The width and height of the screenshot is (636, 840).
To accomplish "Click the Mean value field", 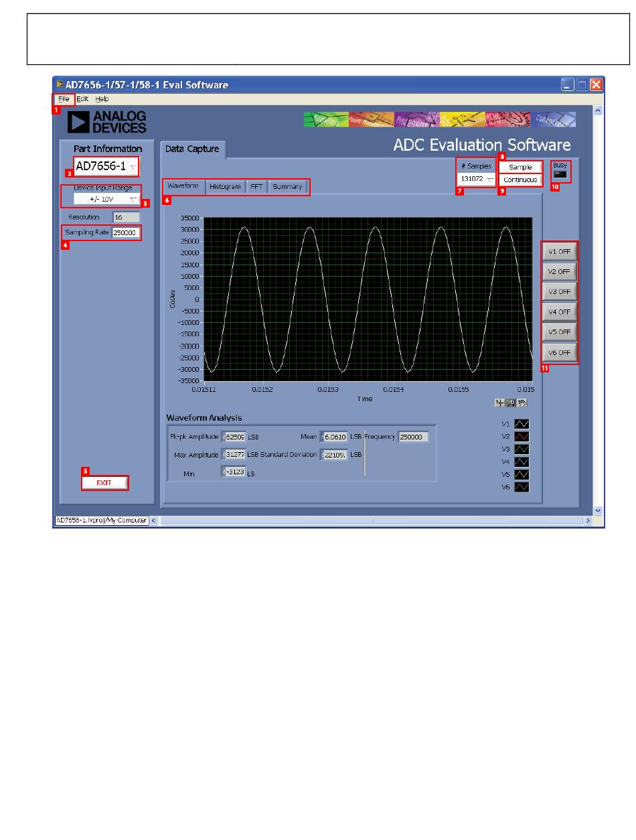I will click(x=334, y=437).
